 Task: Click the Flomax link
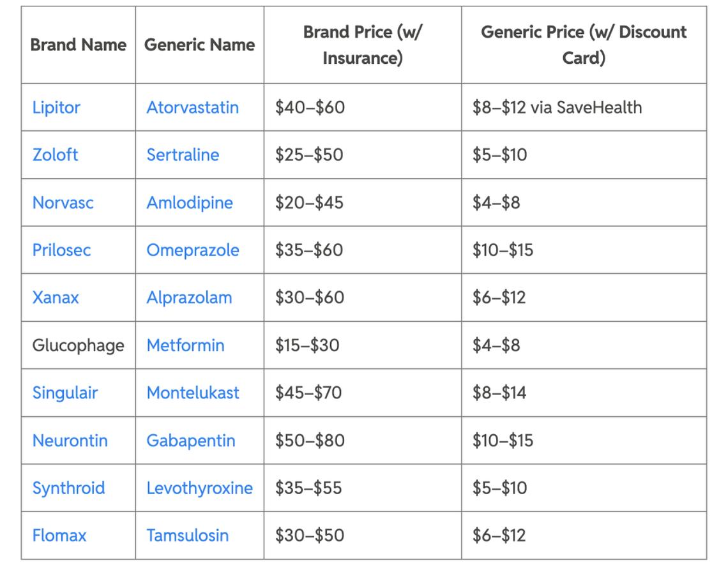(x=59, y=536)
